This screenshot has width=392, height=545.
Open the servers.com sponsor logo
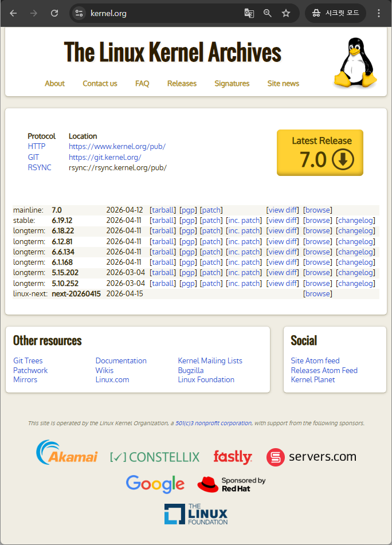pos(311,457)
